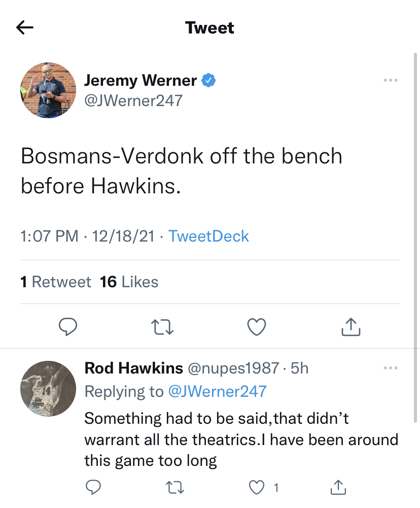View the 1 Retweet list

pyautogui.click(x=56, y=282)
